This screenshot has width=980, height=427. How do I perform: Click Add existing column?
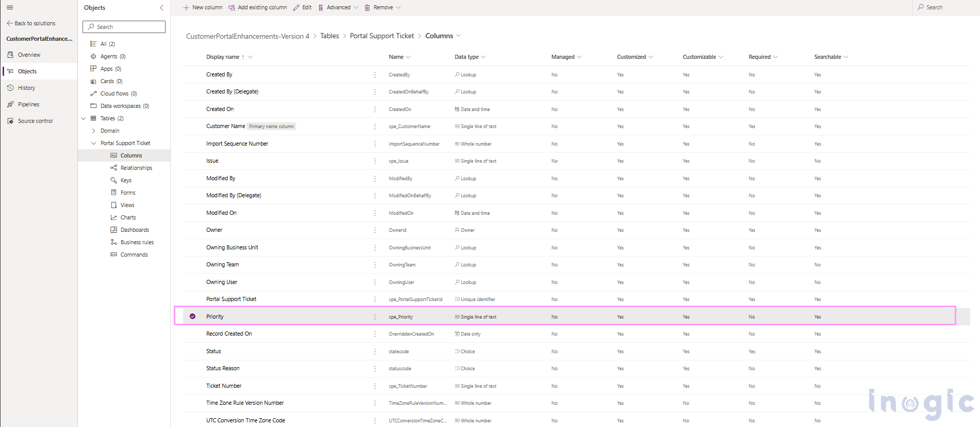click(258, 7)
